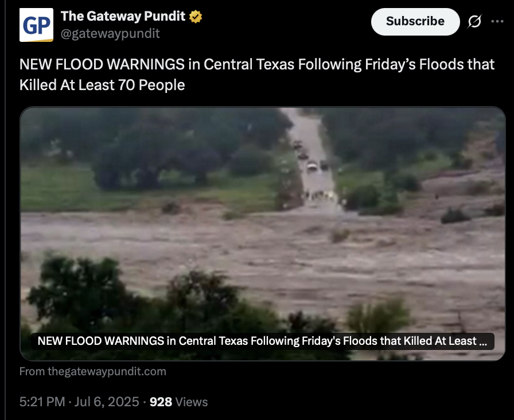
Task: Click the Jul 6, 2025 date
Action: [x=107, y=402]
